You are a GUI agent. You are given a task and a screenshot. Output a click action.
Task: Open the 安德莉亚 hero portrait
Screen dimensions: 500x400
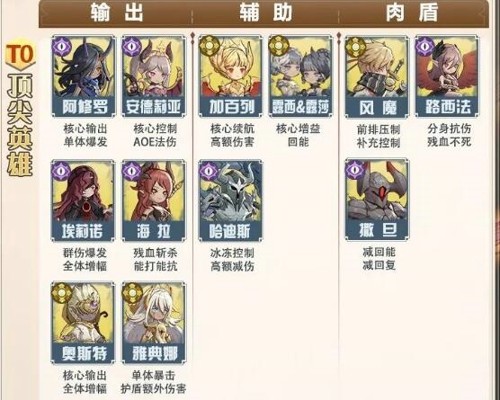click(154, 76)
